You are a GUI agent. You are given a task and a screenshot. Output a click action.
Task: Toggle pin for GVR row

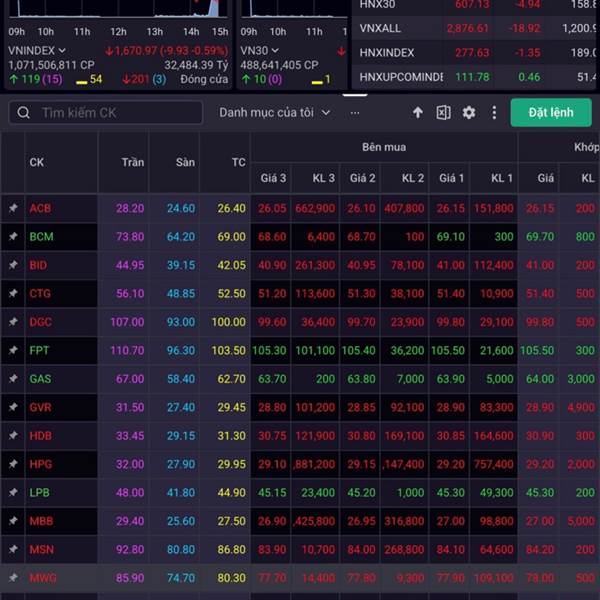pos(13,407)
